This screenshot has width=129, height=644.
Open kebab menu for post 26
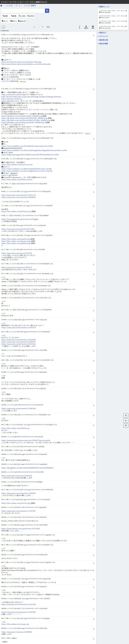coord(94,438)
